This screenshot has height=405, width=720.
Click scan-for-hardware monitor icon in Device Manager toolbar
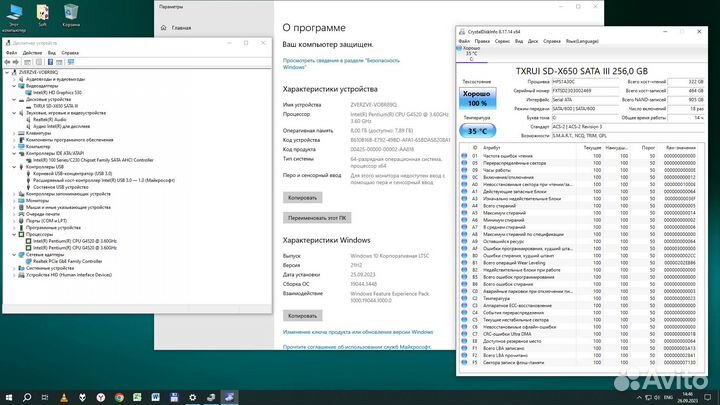[71, 62]
